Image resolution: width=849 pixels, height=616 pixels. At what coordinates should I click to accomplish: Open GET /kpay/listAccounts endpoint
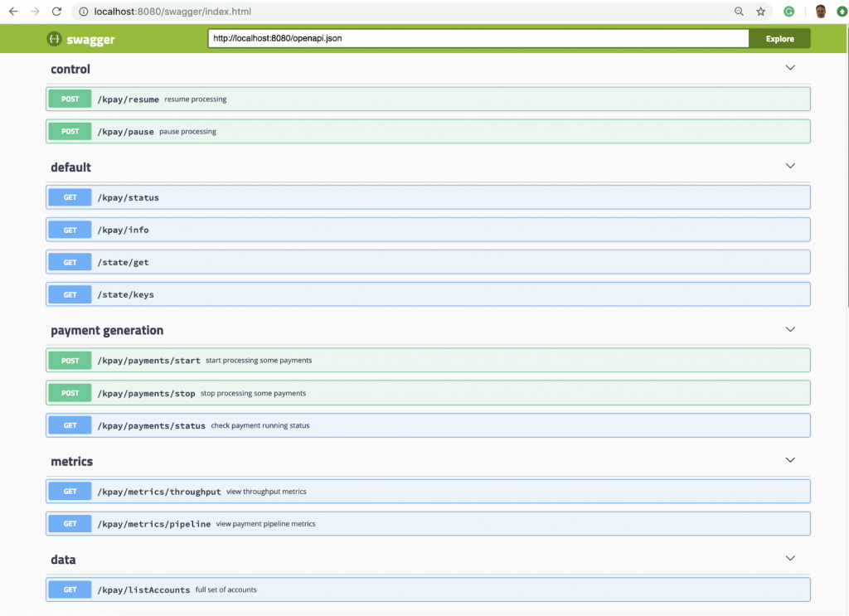tap(428, 589)
